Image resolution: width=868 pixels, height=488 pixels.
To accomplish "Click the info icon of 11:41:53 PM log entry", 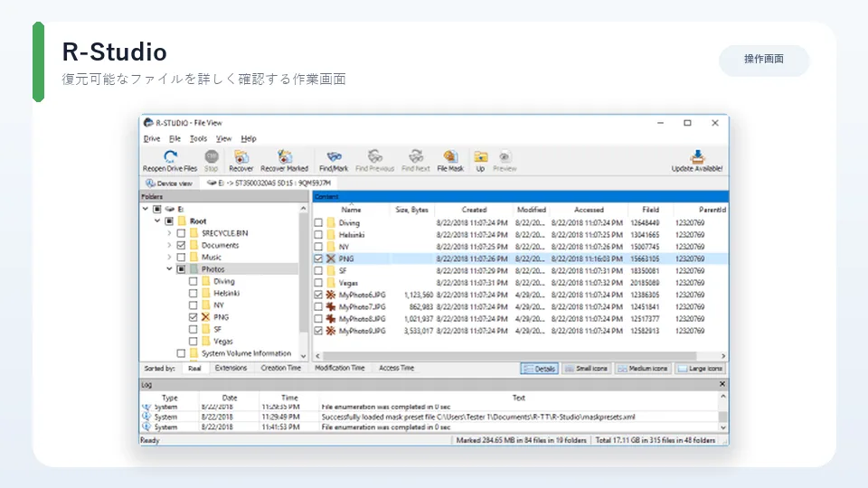I will click(x=146, y=427).
